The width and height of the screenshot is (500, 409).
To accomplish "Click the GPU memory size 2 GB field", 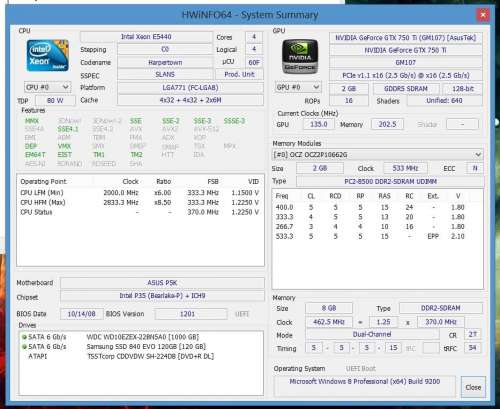I will click(x=349, y=89).
